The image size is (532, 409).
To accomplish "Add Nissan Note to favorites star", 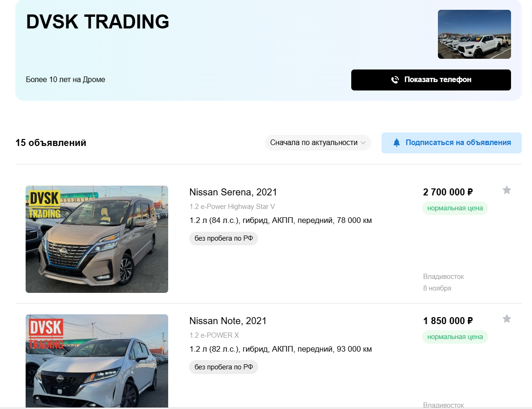I will coord(506,319).
